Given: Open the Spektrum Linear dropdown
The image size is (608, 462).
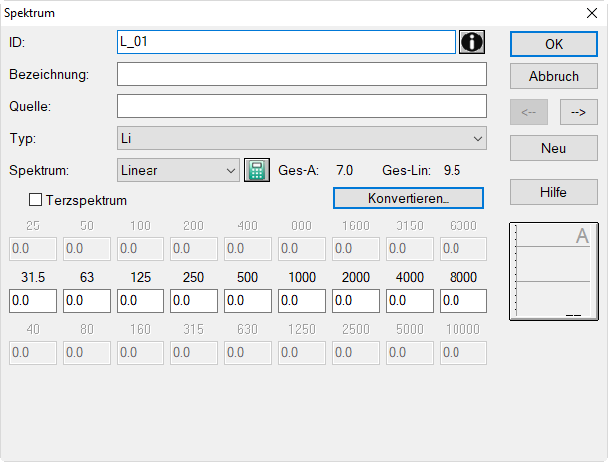Looking at the screenshot, I should 178,170.
